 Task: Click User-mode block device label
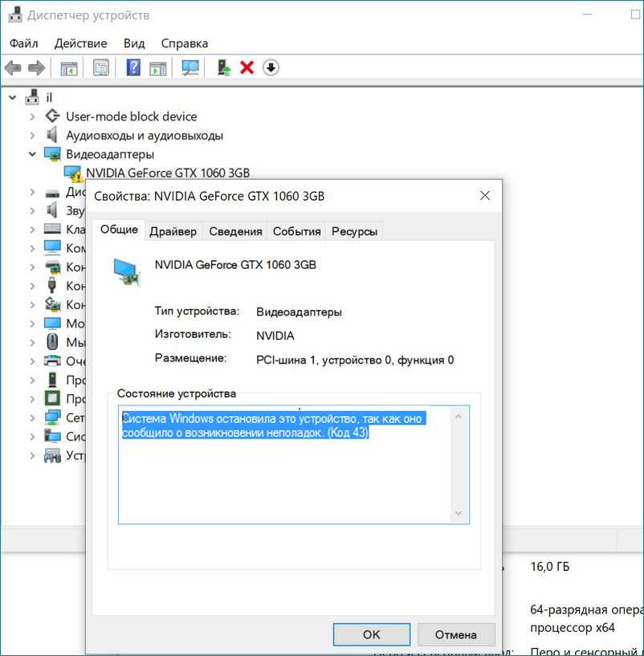132,116
